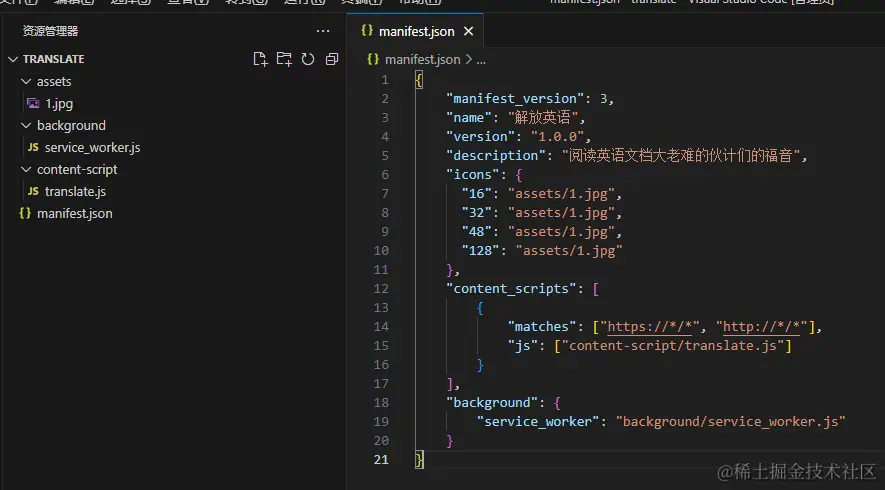The height and width of the screenshot is (490, 885).
Task: Close the manifest.json editor tab
Action: pos(468,32)
